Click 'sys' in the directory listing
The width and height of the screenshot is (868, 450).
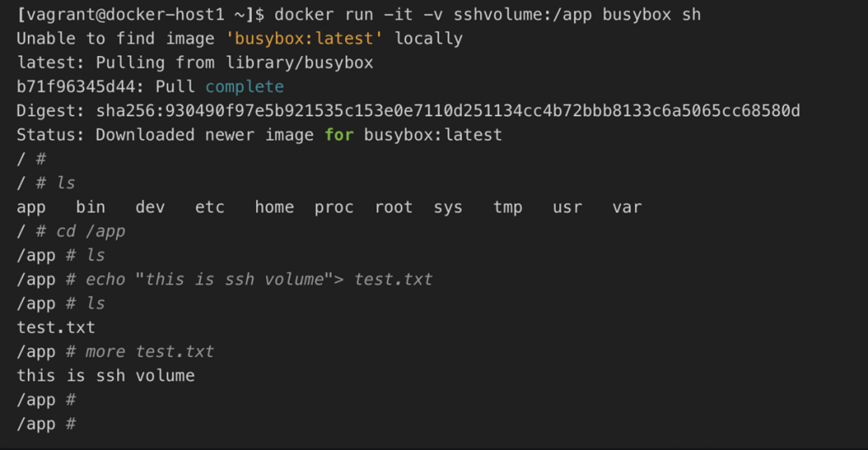448,208
